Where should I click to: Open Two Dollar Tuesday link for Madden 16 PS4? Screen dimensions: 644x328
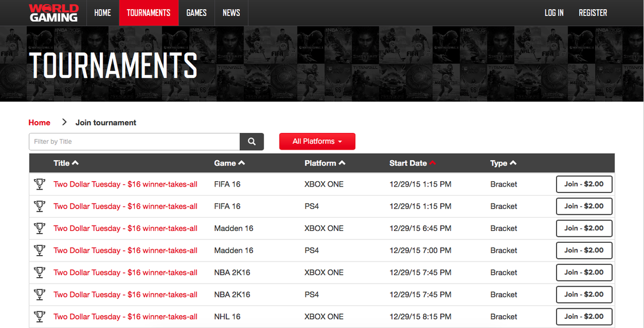pos(126,250)
